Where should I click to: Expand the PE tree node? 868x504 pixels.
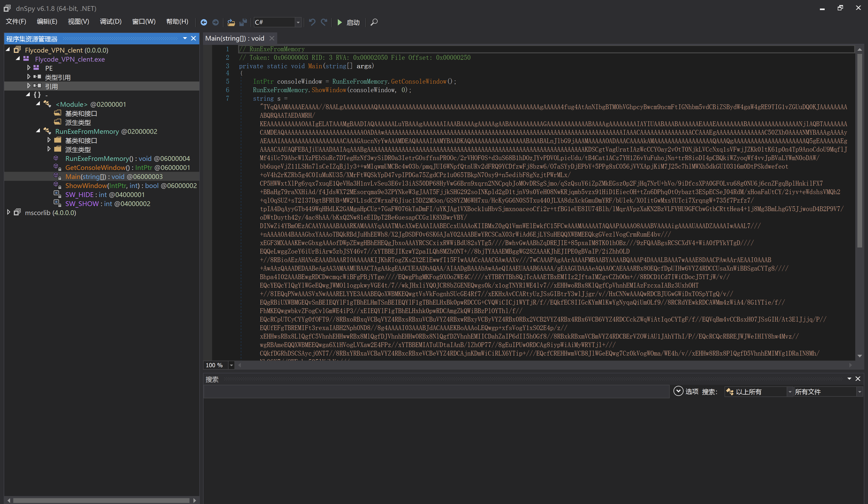point(29,68)
